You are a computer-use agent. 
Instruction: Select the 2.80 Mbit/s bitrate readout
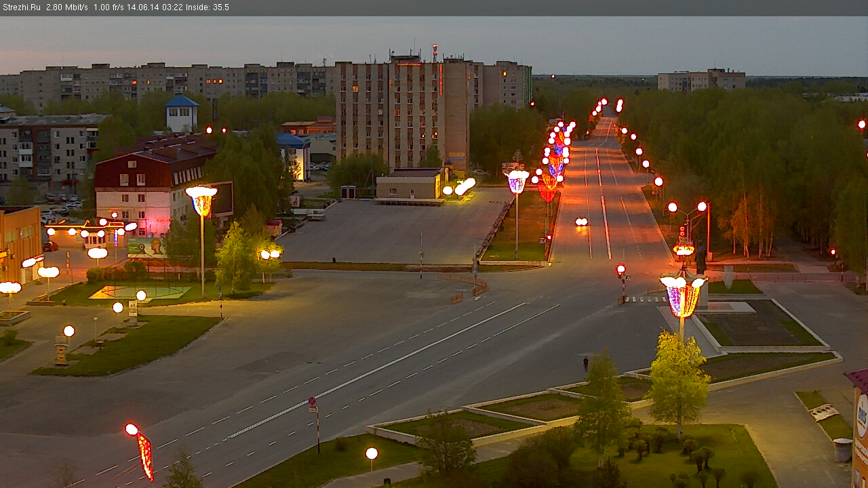click(x=67, y=7)
